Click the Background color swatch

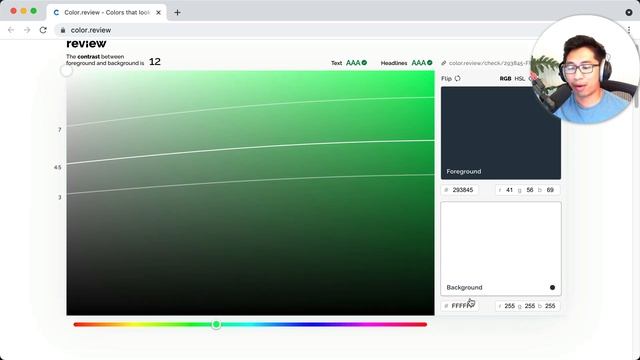[x=501, y=249]
